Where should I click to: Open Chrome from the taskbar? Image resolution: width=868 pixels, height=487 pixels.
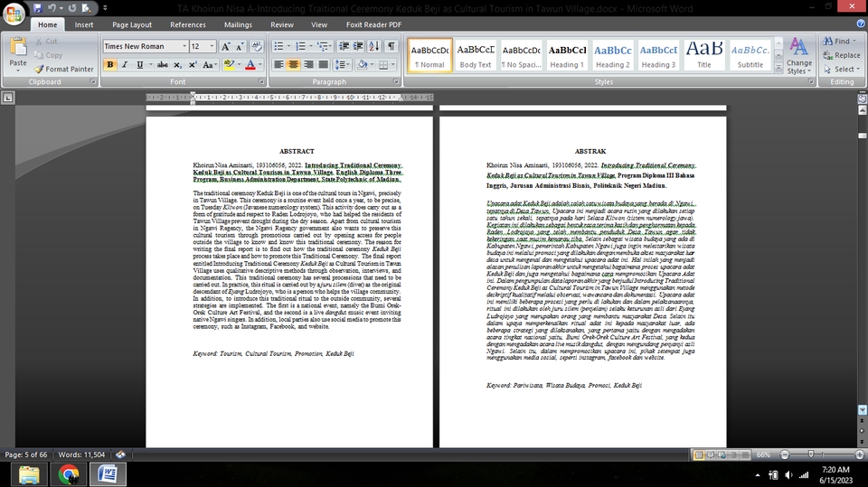(x=69, y=475)
